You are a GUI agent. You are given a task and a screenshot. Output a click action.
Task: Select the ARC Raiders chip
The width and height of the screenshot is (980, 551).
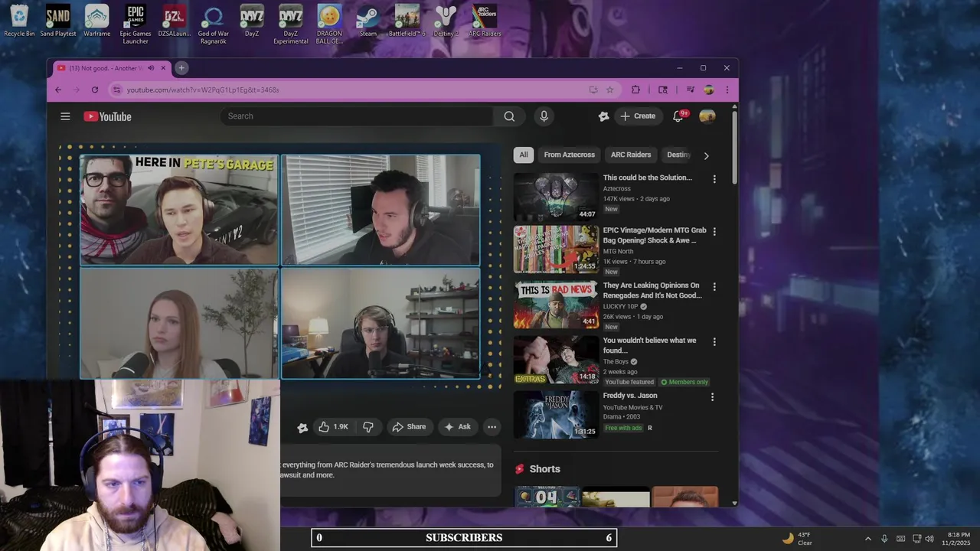pos(631,155)
